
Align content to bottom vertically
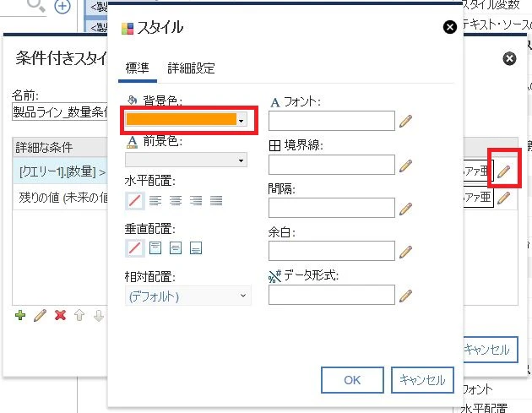pyautogui.click(x=196, y=248)
